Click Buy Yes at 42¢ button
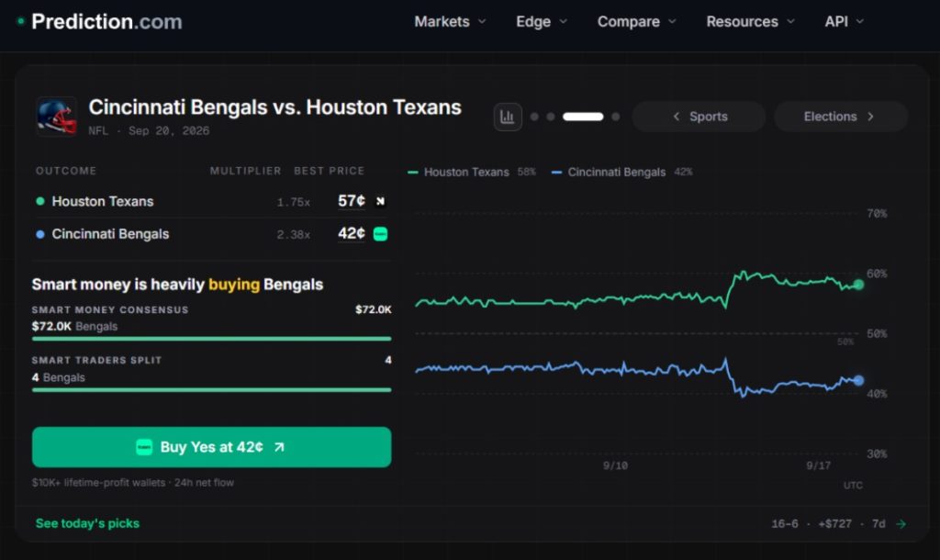The image size is (940, 560). 212,447
